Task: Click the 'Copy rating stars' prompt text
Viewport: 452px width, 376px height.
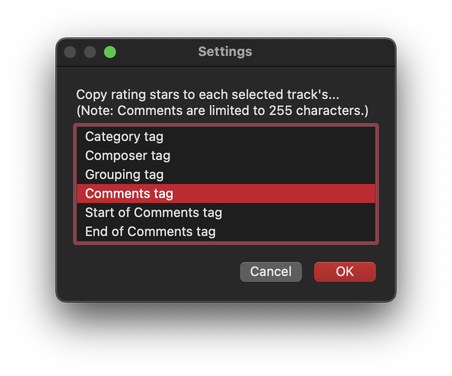Action: [207, 95]
